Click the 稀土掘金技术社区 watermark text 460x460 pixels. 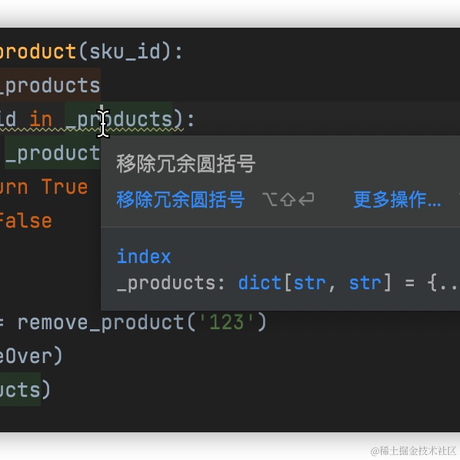pos(418,451)
